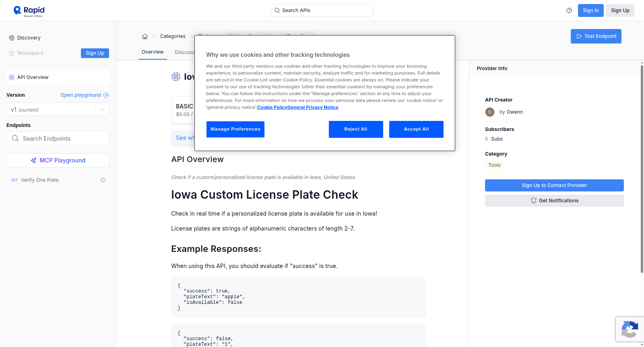Open the Cookie Policy link

point(272,107)
